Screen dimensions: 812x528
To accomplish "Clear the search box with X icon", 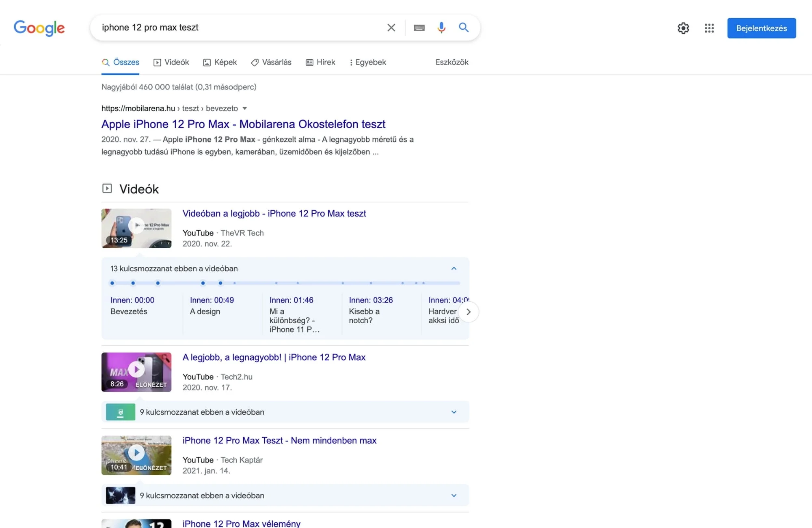I will coord(391,28).
